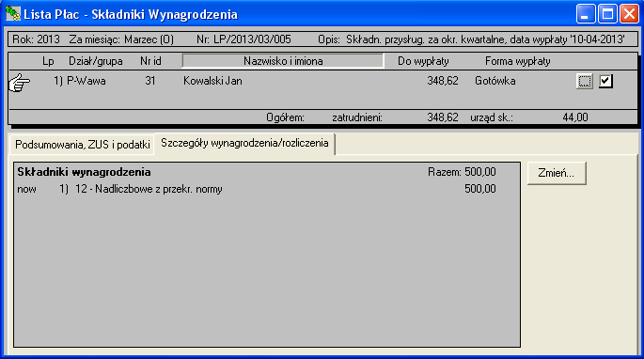Select the Kowalski Jan name cell

[212, 81]
